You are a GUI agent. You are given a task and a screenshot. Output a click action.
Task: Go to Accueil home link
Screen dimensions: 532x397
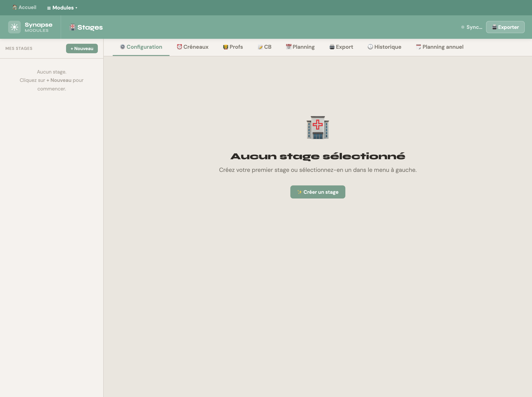[x=24, y=7]
